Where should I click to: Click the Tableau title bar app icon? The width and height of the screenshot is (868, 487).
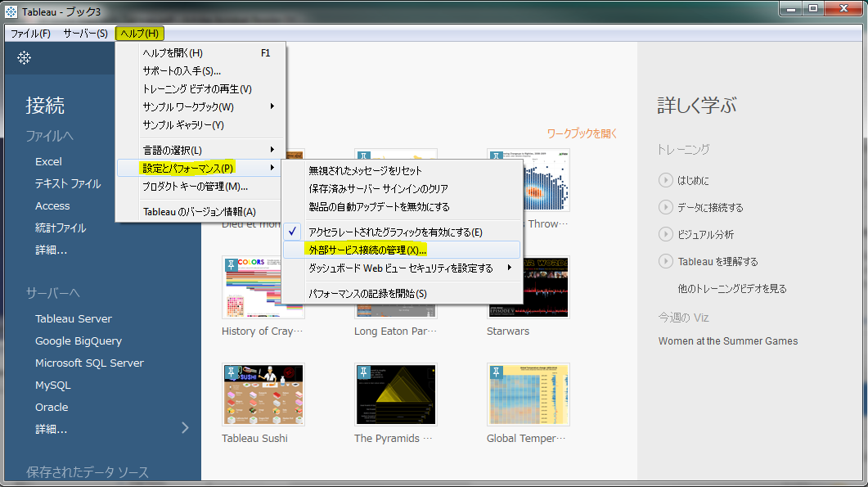point(11,11)
